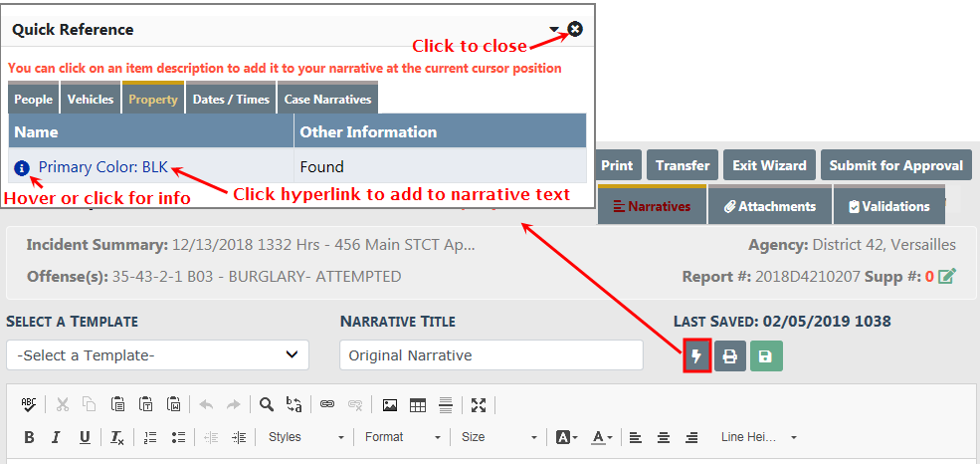
Task: Save narrative with the green disk icon
Action: 765,355
